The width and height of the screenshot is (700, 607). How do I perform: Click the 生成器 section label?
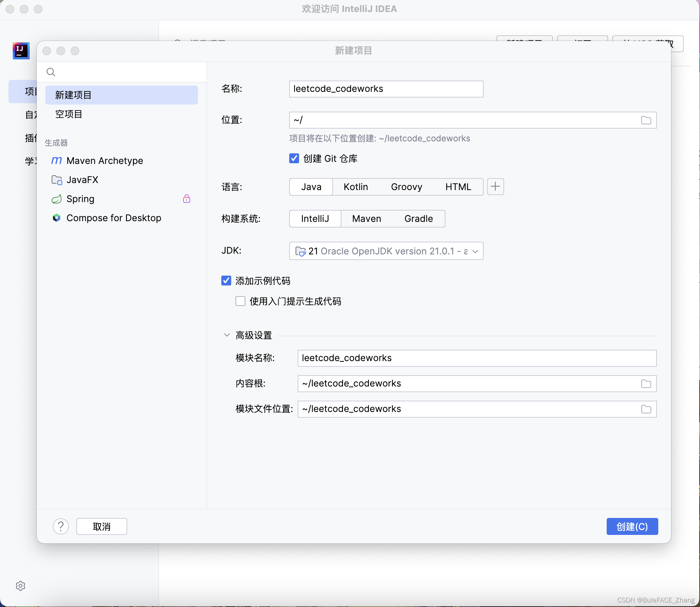(x=56, y=143)
